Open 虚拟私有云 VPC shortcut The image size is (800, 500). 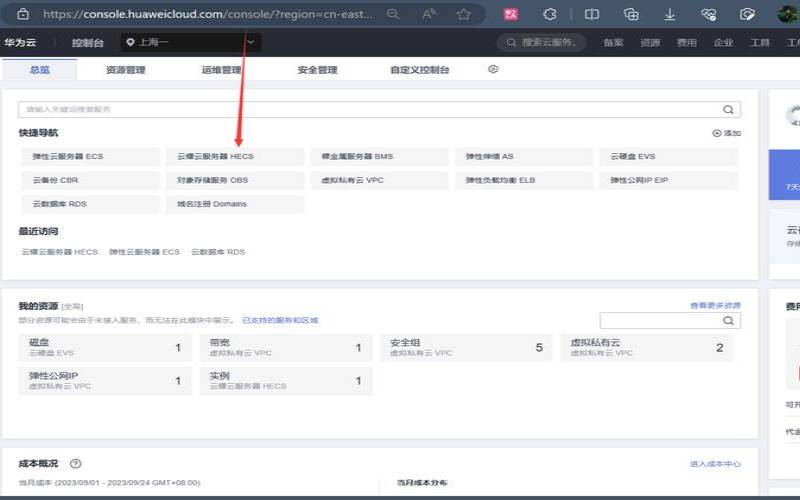(380, 180)
